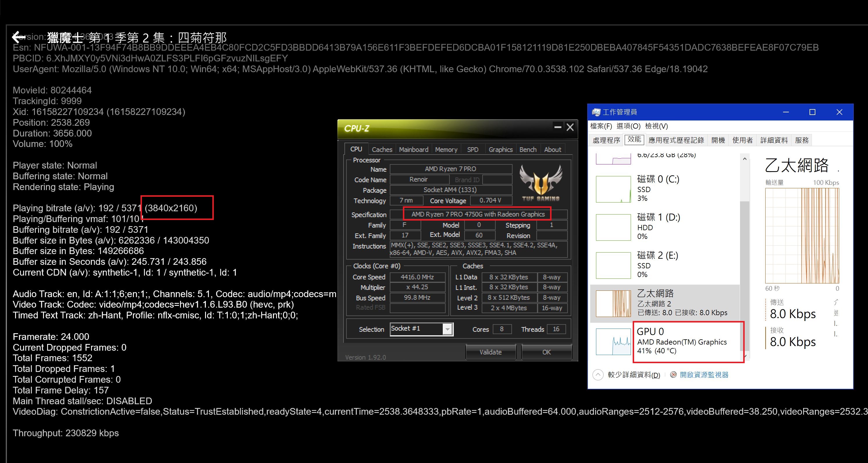Viewport: 868px width, 463px height.
Task: Switch to the CPU tab in CPU-Z
Action: pyautogui.click(x=356, y=149)
